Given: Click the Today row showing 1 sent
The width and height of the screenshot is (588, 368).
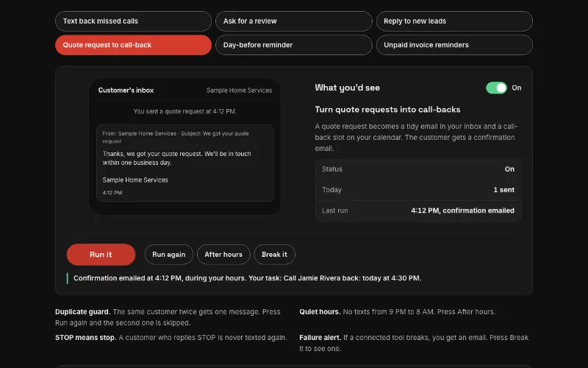Looking at the screenshot, I should click(x=418, y=190).
